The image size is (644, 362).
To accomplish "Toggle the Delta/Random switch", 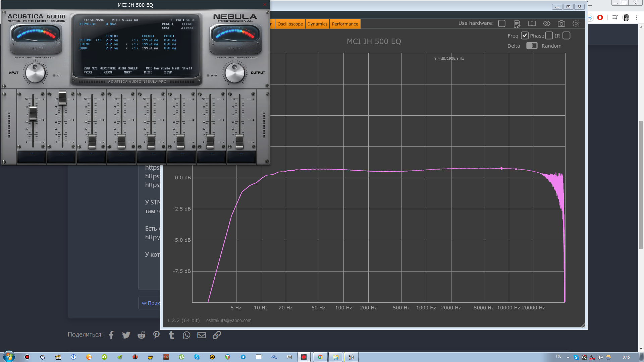I will pos(532,46).
